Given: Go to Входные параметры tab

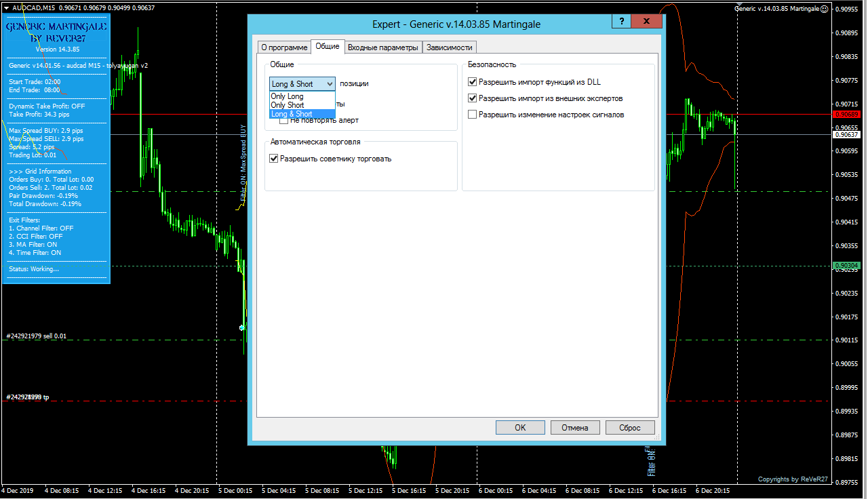Looking at the screenshot, I should tap(383, 47).
